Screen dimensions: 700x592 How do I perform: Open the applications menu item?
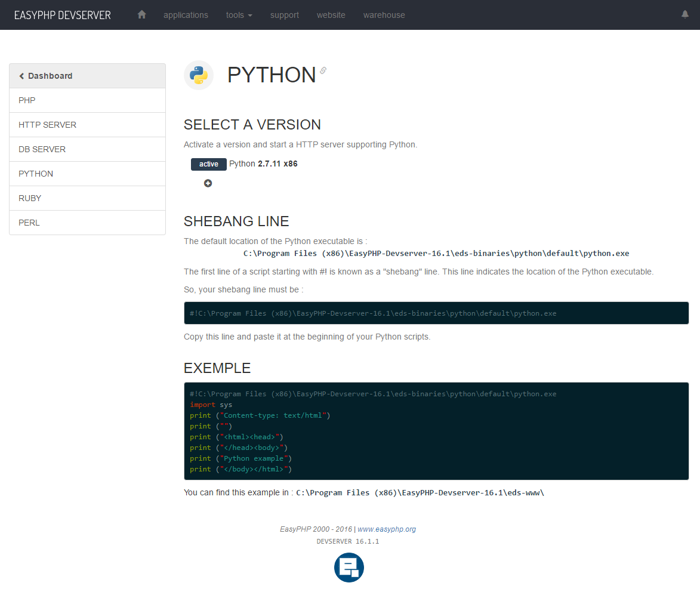tap(186, 15)
